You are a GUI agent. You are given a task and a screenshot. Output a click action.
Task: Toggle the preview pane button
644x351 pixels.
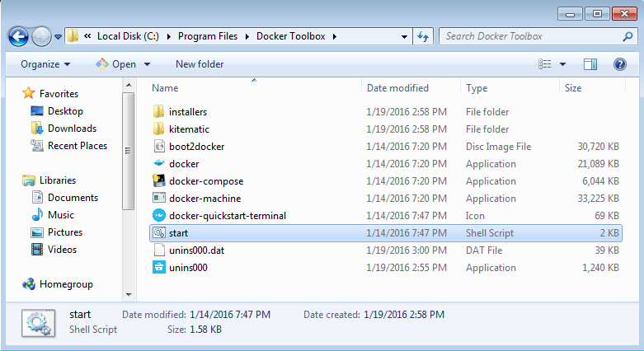point(590,64)
